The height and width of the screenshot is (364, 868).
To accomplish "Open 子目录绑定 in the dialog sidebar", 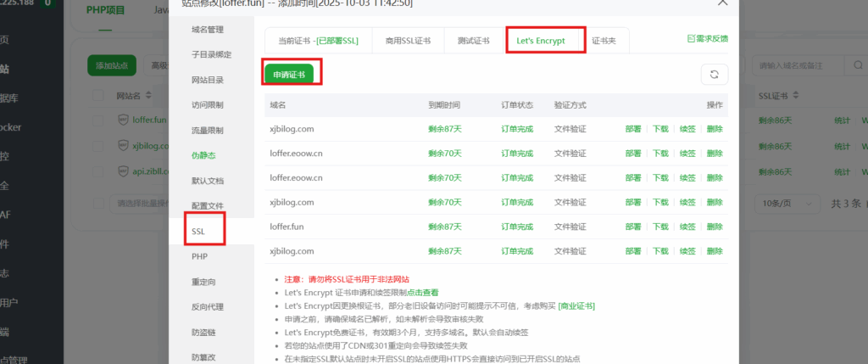I will click(x=211, y=55).
